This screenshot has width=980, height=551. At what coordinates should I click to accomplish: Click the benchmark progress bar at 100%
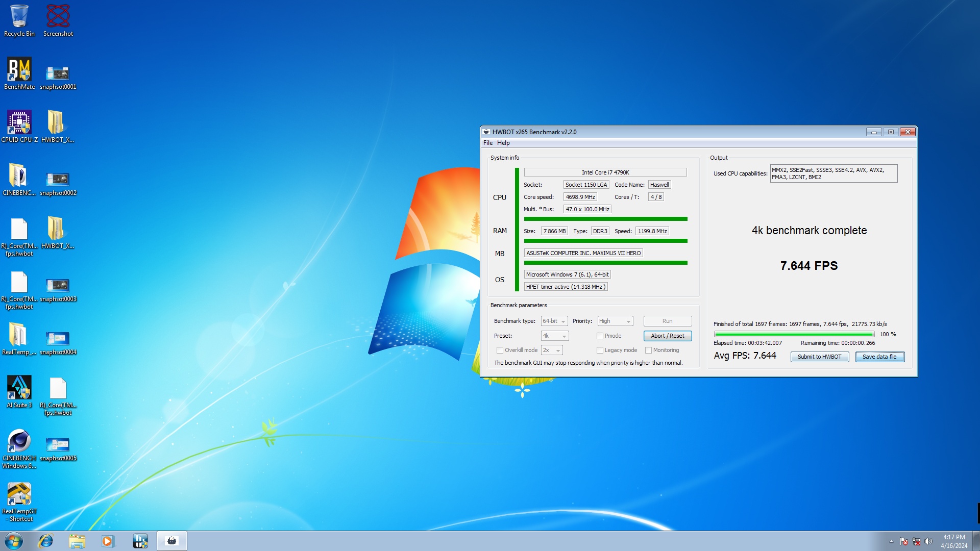794,334
